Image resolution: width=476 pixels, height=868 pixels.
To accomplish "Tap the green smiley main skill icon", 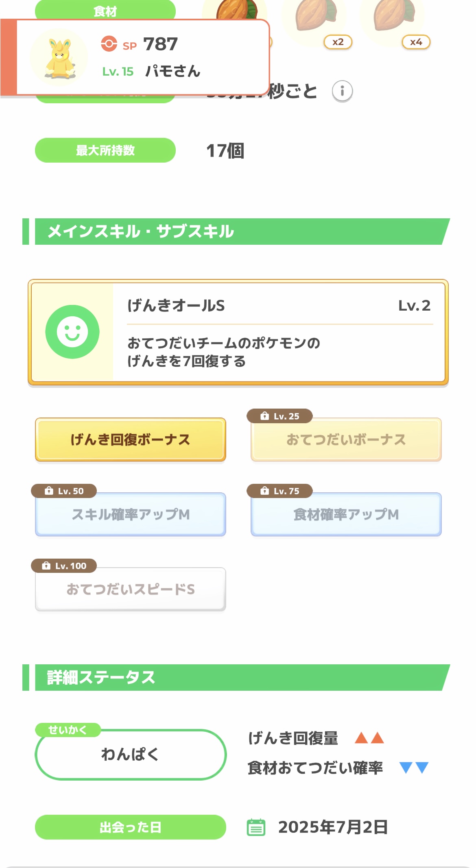I will point(72,332).
